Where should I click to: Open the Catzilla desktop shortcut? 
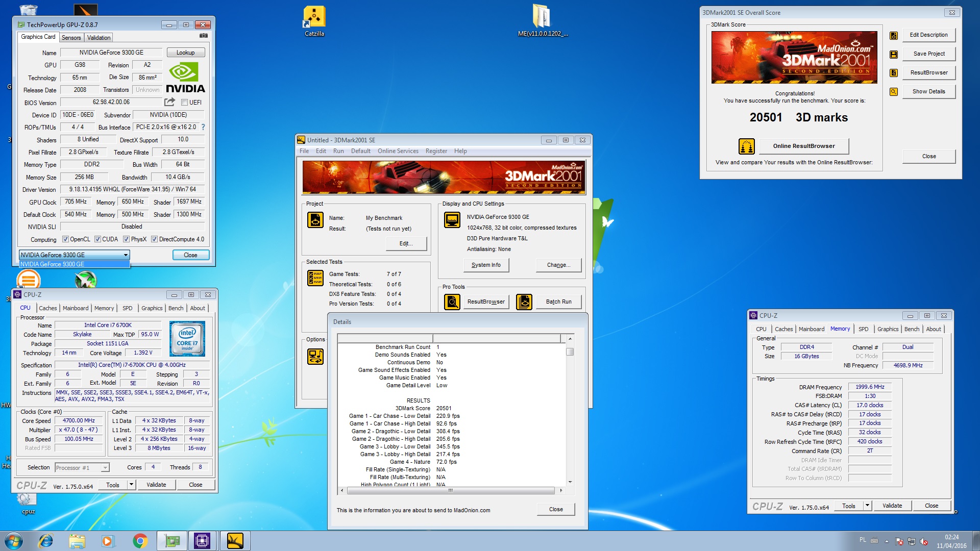click(314, 21)
